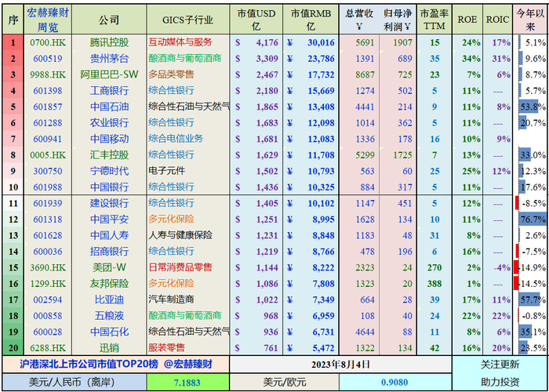549x392 pixels.
Task: Select the 综合电信业务 industry cell
Action: [188, 139]
